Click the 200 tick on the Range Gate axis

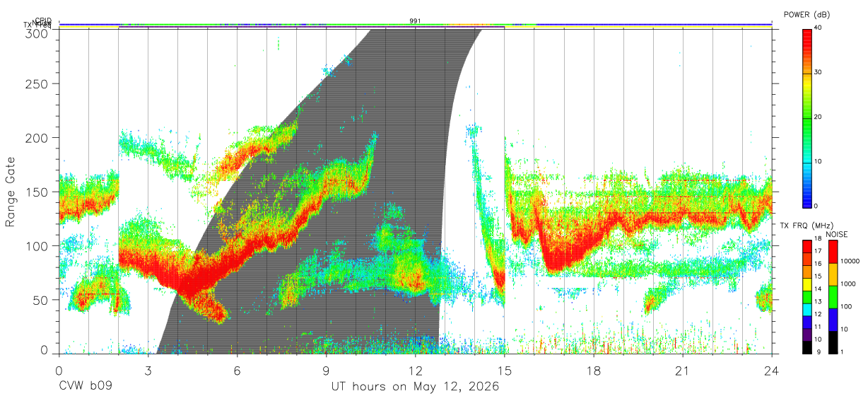click(37, 137)
